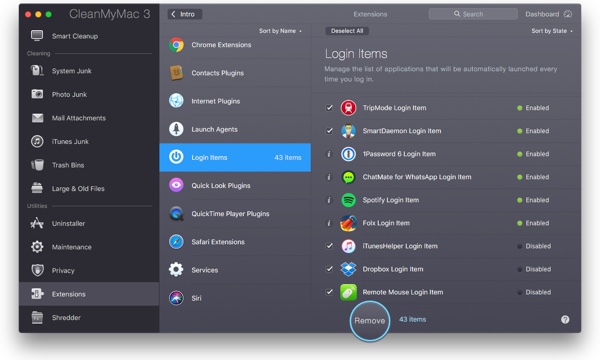This screenshot has width=600, height=360.
Task: Select Login Items category row
Action: (x=235, y=157)
